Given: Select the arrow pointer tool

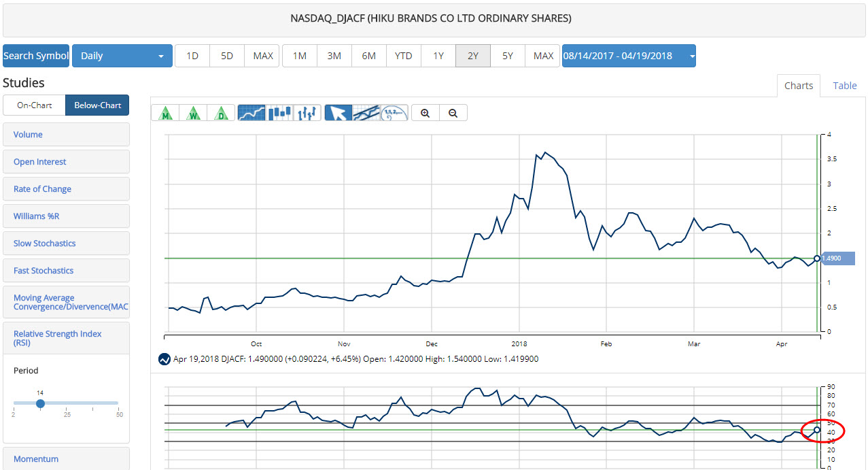Looking at the screenshot, I should (338, 113).
